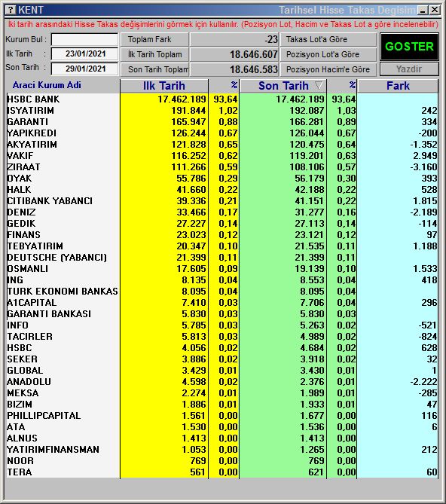
Task: Click the Yazdir print button
Action: pos(409,69)
